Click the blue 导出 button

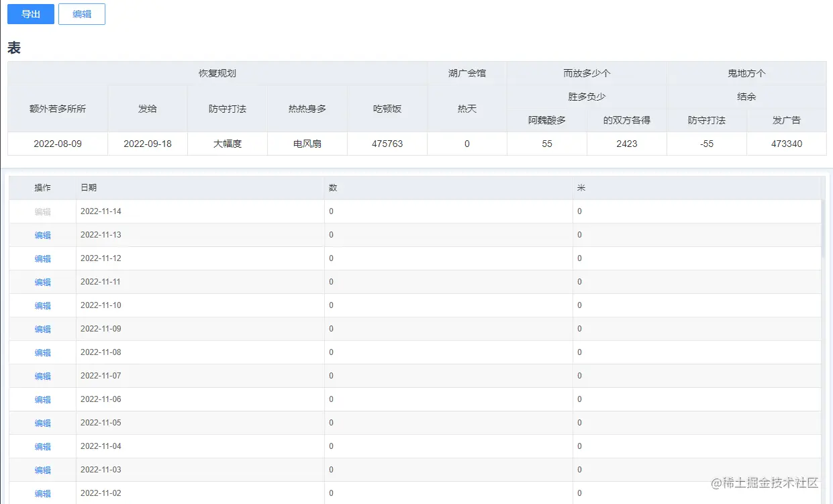tap(31, 14)
